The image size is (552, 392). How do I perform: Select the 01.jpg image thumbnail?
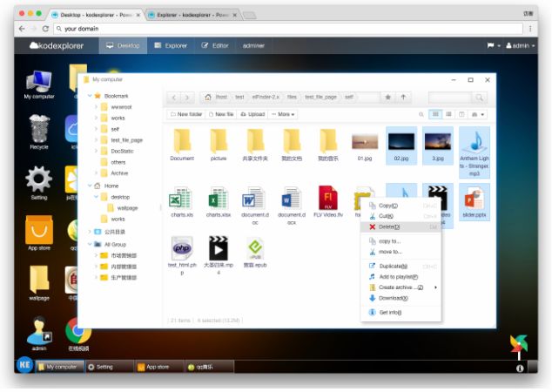click(365, 145)
